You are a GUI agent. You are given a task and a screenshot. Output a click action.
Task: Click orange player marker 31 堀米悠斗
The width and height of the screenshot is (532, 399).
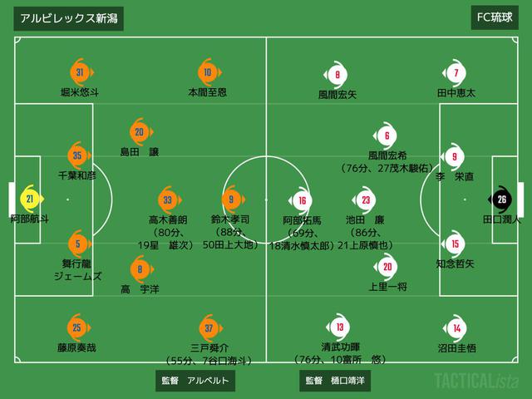pyautogui.click(x=81, y=72)
